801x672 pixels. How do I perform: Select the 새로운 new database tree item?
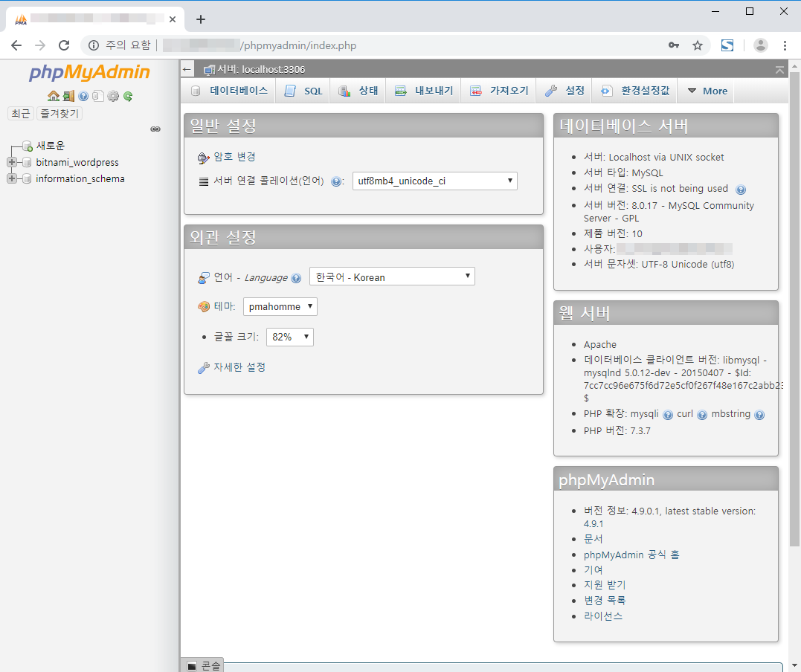pos(50,146)
